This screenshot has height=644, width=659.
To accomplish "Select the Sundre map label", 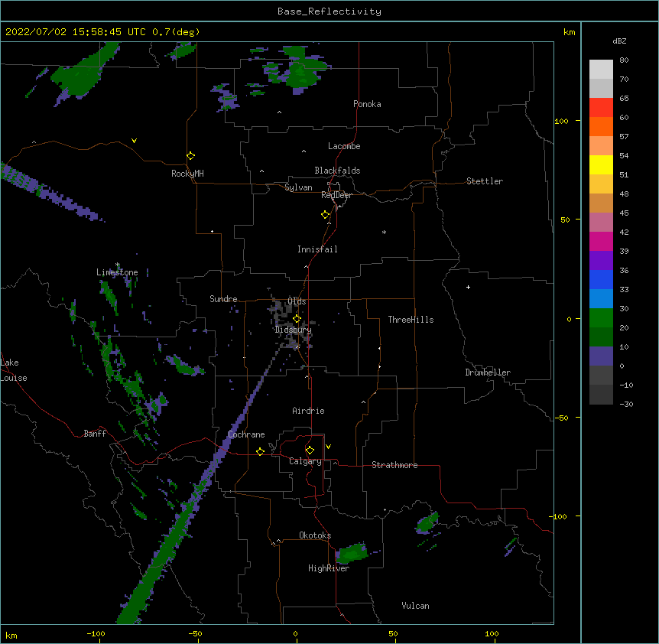I will [223, 299].
